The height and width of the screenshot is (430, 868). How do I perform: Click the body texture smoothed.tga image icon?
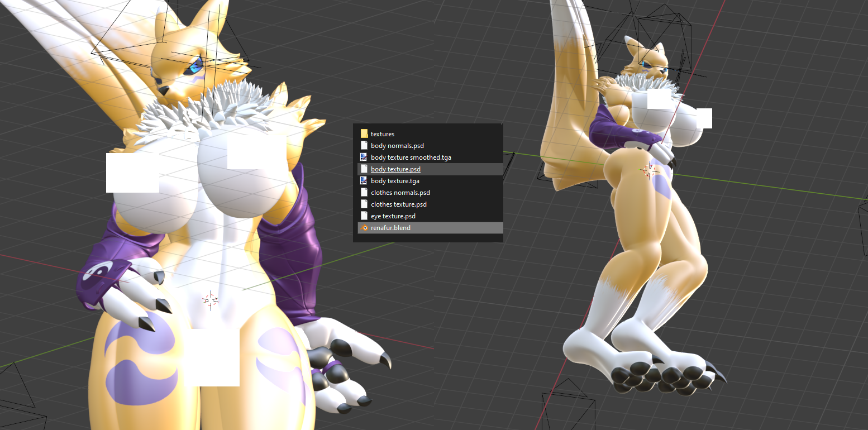point(364,157)
